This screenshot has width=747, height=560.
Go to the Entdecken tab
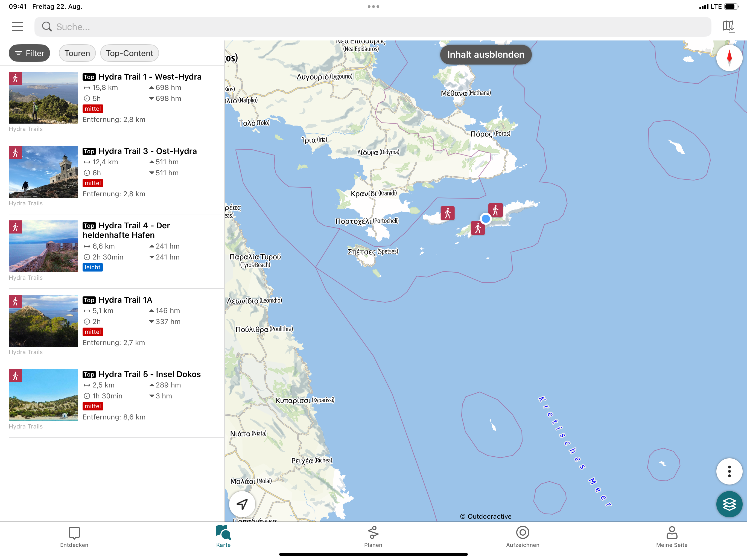point(74,536)
